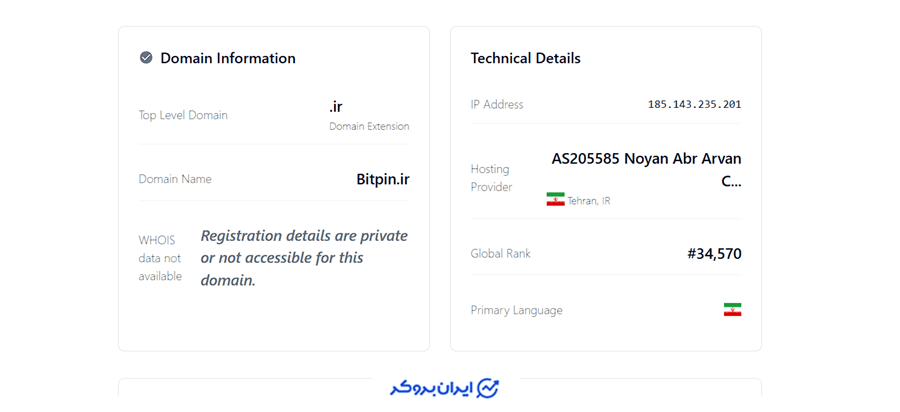
Task: Select the Bitpin.ir domain name value
Action: click(383, 179)
